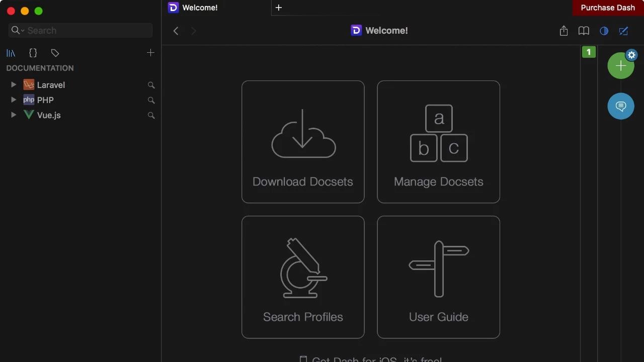Click the Welcome! page title text
Image resolution: width=644 pixels, height=362 pixels.
(386, 31)
